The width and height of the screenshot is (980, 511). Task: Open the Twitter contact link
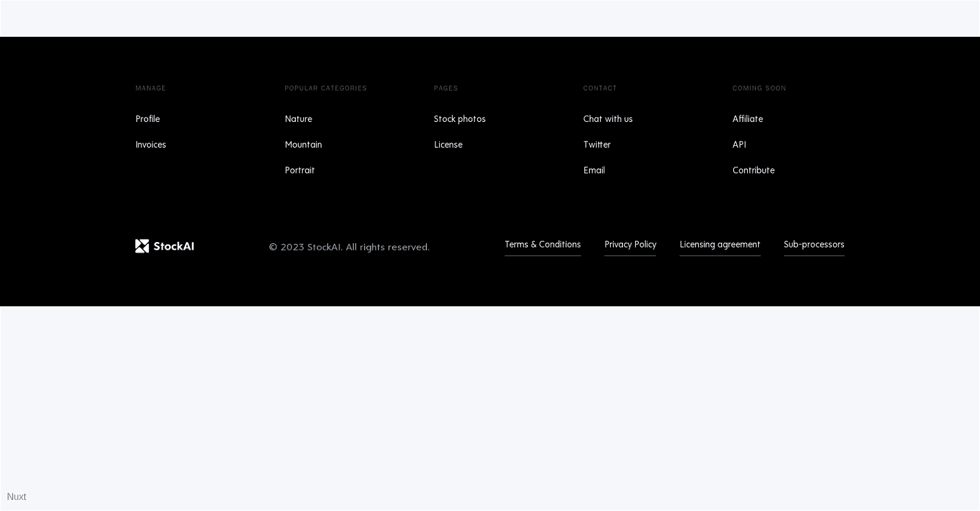pyautogui.click(x=597, y=145)
